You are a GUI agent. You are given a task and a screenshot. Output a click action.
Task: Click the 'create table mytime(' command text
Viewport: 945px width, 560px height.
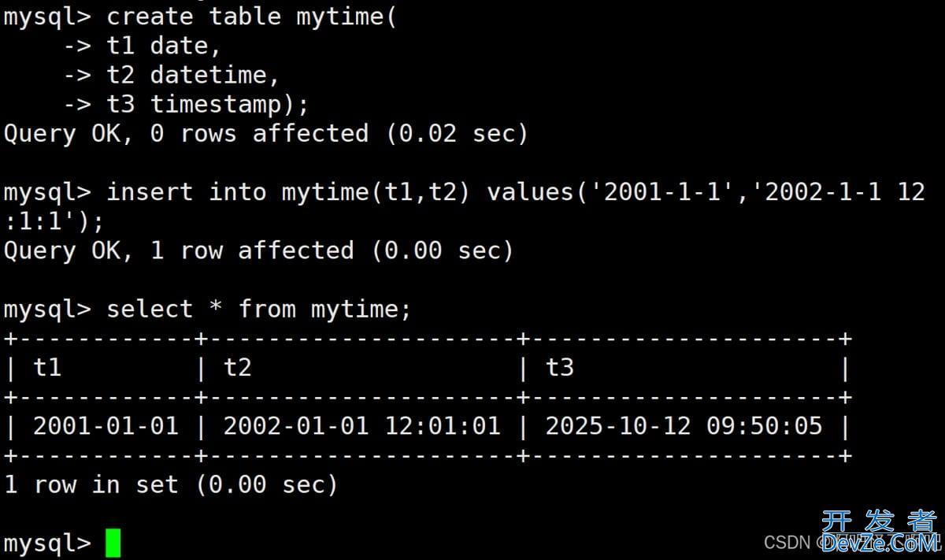(x=251, y=17)
